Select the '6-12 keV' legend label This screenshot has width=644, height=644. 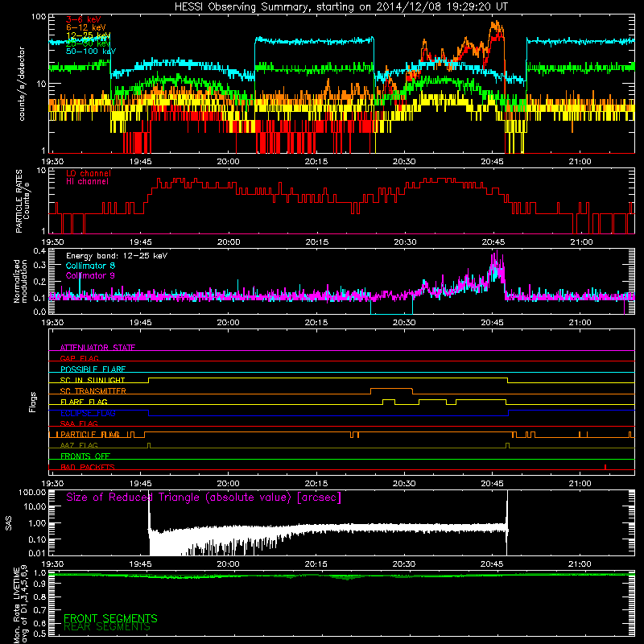pyautogui.click(x=86, y=27)
